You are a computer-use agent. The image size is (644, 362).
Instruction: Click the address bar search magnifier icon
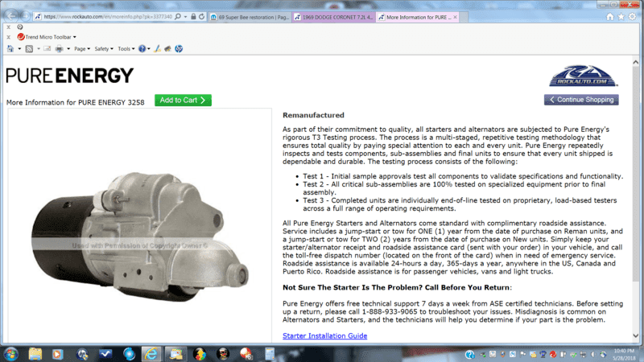[178, 17]
